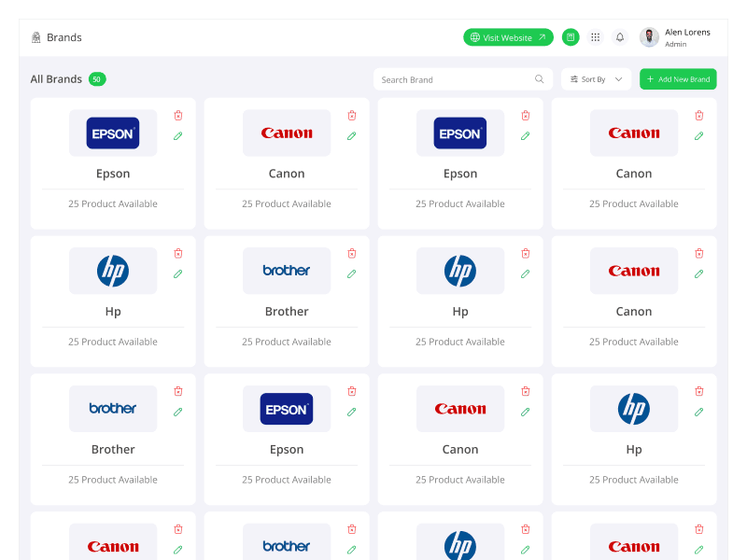Delete the Canon card in second row
Screen dimensions: 747x560
pyautogui.click(x=699, y=253)
